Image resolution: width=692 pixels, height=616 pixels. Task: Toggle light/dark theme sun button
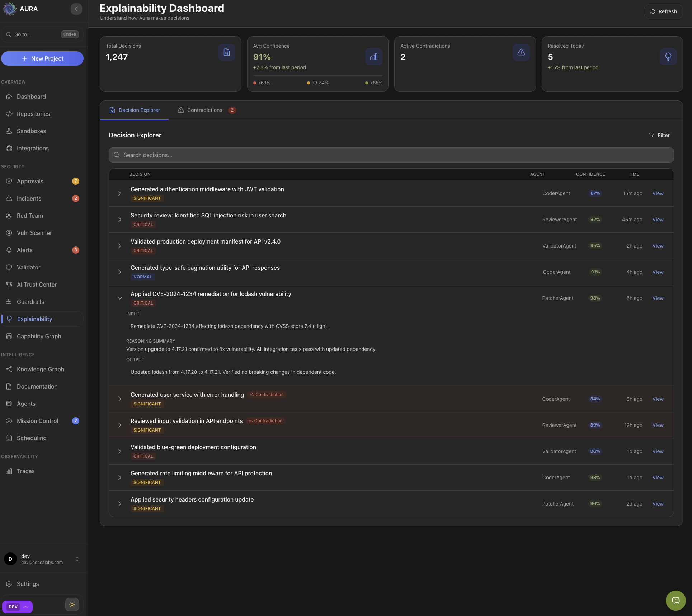pyautogui.click(x=72, y=605)
